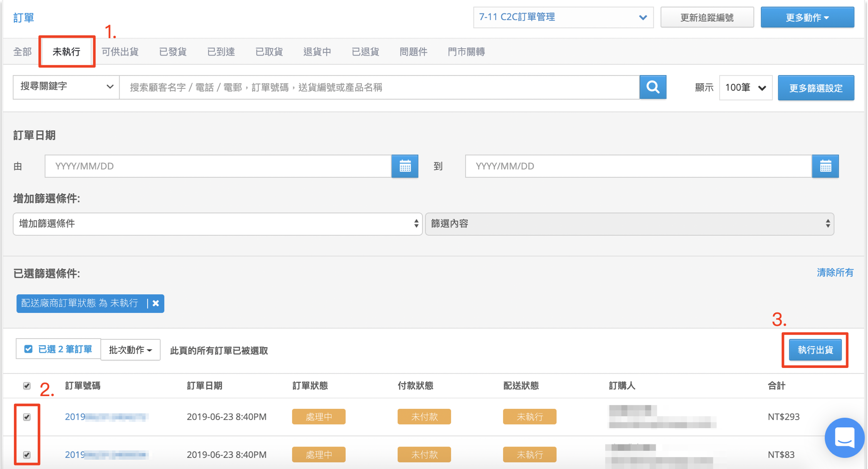Screen dimensions: 868x469
Task: Click the 未執行 badge on NT$293 row
Action: pyautogui.click(x=530, y=417)
